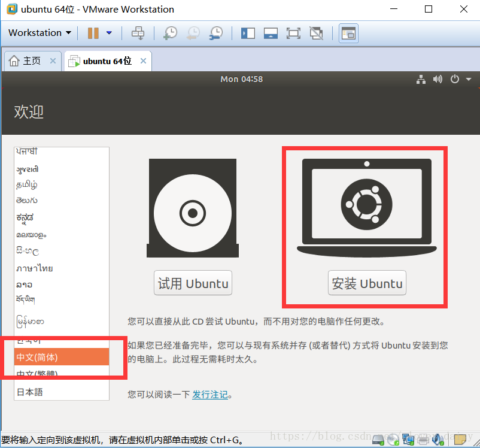Image resolution: width=480 pixels, height=448 pixels.
Task: Select ગુજરાતી in the language list
Action: [62, 169]
